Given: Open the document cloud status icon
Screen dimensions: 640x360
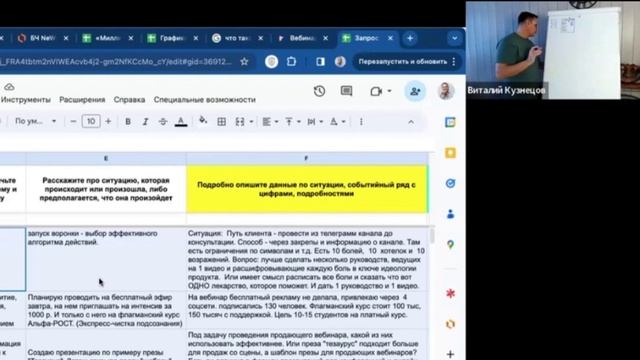Looking at the screenshot, I should pyautogui.click(x=9, y=87).
